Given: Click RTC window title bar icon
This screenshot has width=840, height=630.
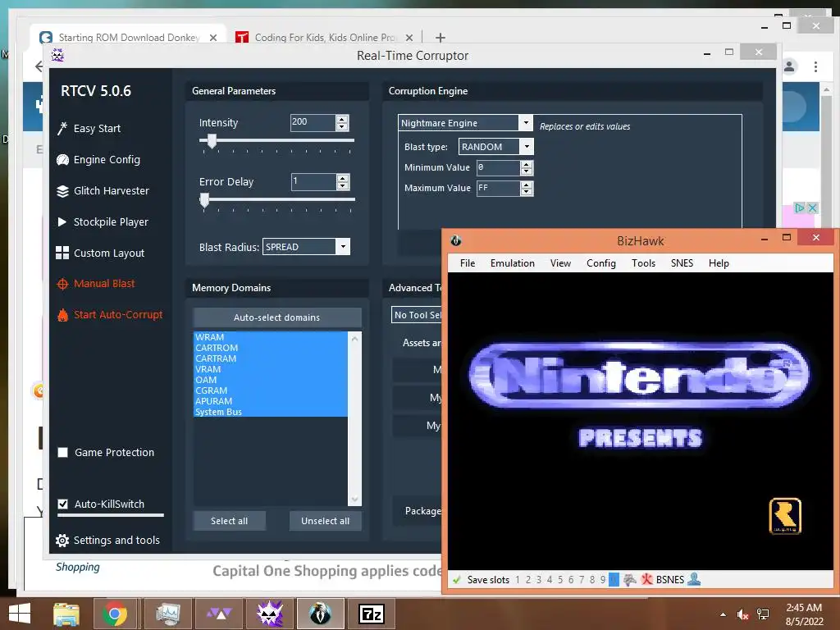Looking at the screenshot, I should [58, 55].
